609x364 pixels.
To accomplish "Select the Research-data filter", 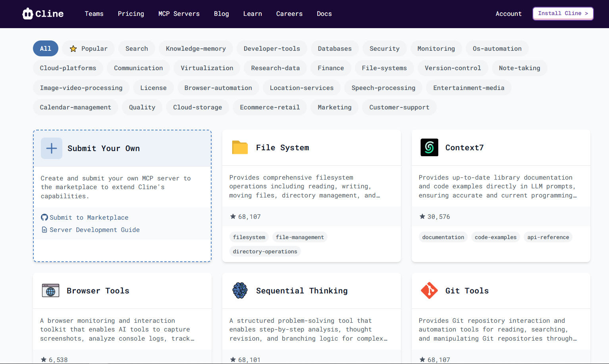I will 276,68.
